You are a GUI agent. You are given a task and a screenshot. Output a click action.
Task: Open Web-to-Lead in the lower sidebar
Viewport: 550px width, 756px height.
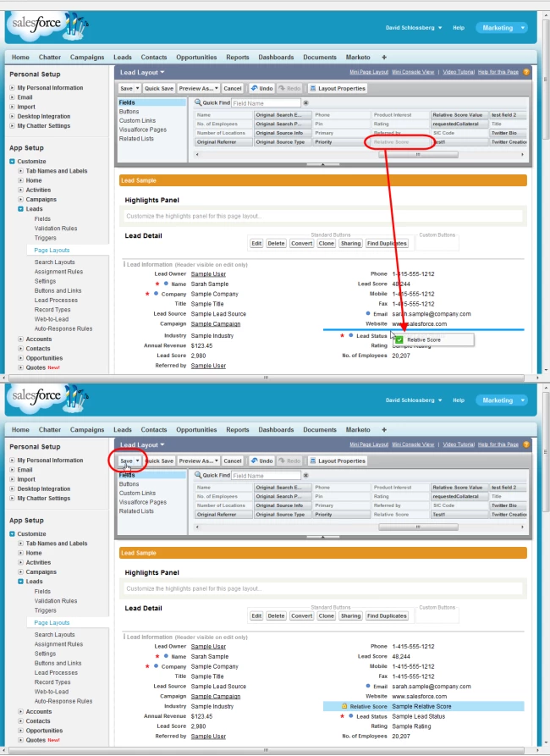click(x=51, y=692)
